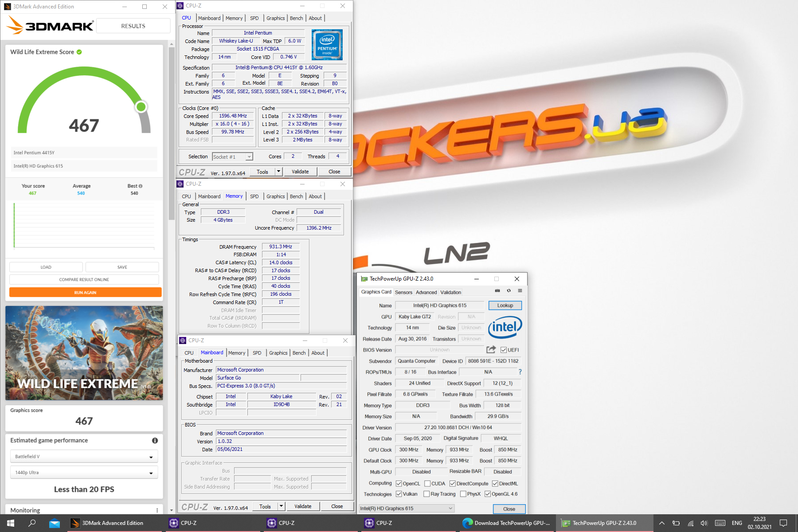This screenshot has width=798, height=532.
Task: Click the 3DMark vertical scrollbar thumb
Action: [172, 133]
